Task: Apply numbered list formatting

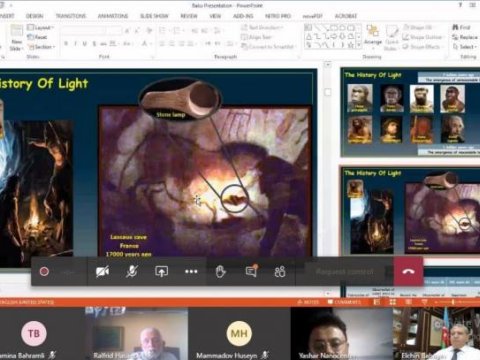Action: [177, 31]
